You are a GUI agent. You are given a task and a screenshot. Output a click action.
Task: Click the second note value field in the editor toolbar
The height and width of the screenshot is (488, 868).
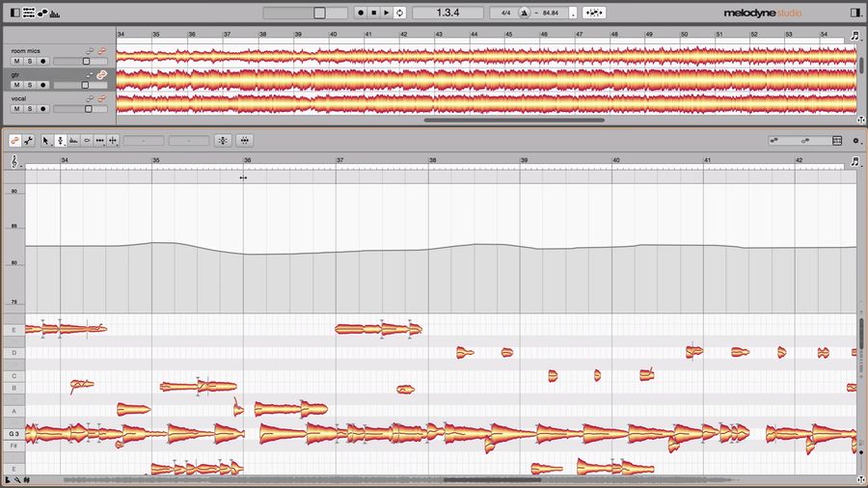click(189, 141)
